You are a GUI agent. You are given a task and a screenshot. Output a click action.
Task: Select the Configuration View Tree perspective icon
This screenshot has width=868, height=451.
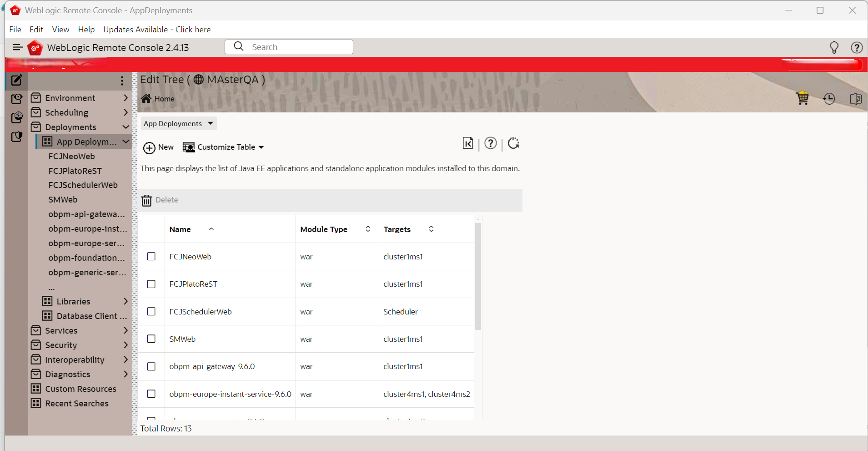pyautogui.click(x=17, y=99)
